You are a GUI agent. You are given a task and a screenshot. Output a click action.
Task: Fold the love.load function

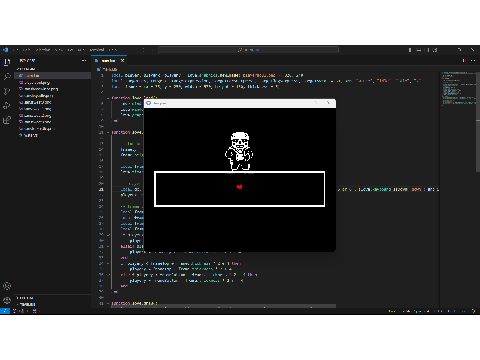108,98
